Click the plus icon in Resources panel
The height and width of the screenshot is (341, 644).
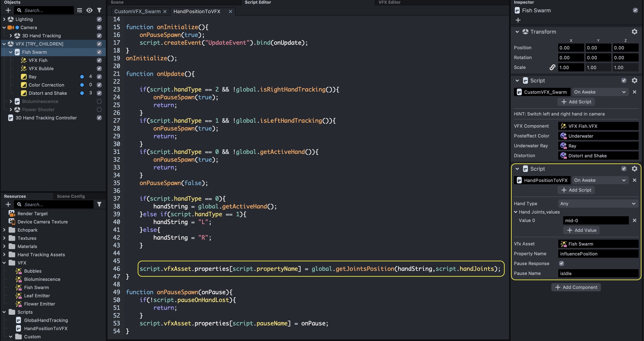(8, 204)
